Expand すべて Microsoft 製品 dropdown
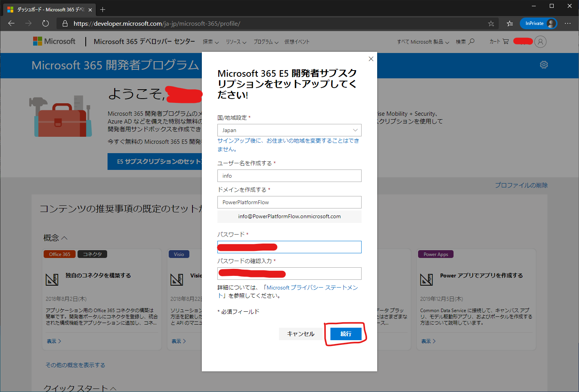The height and width of the screenshot is (392, 579). coord(423,42)
